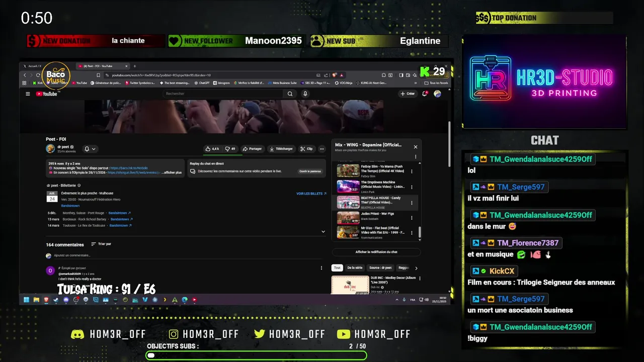
Task: Reload the YouTube page
Action: pyautogui.click(x=38, y=75)
